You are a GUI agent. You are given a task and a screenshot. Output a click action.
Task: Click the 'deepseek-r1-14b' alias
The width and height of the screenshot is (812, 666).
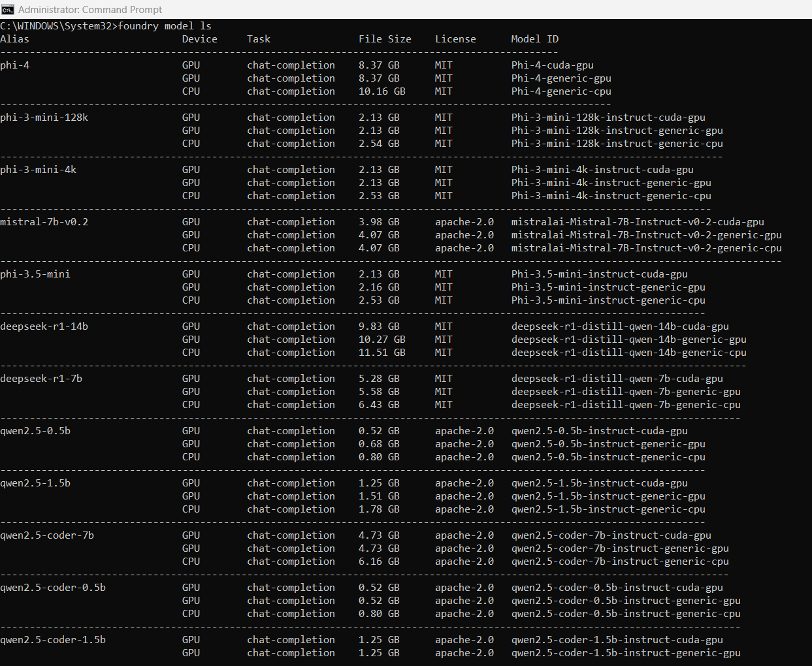(44, 326)
